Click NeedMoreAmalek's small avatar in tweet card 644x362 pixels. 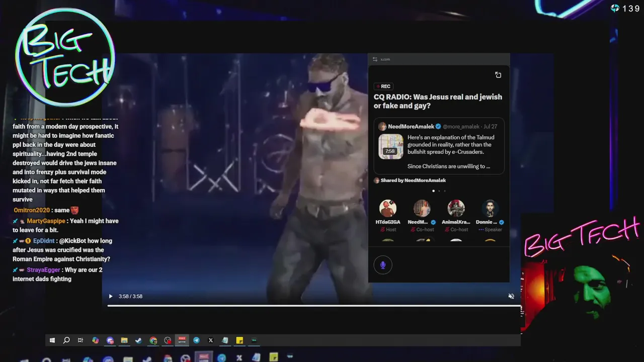pos(382,127)
